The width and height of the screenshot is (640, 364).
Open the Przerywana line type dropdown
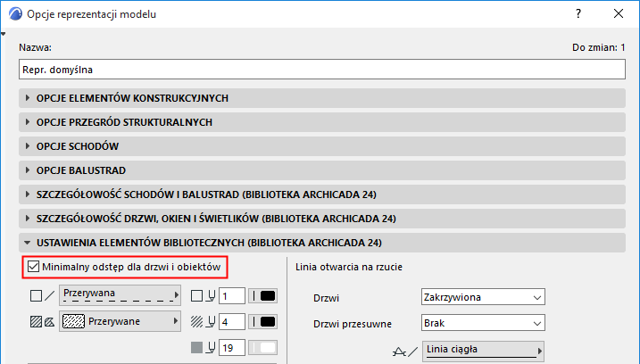click(x=120, y=295)
